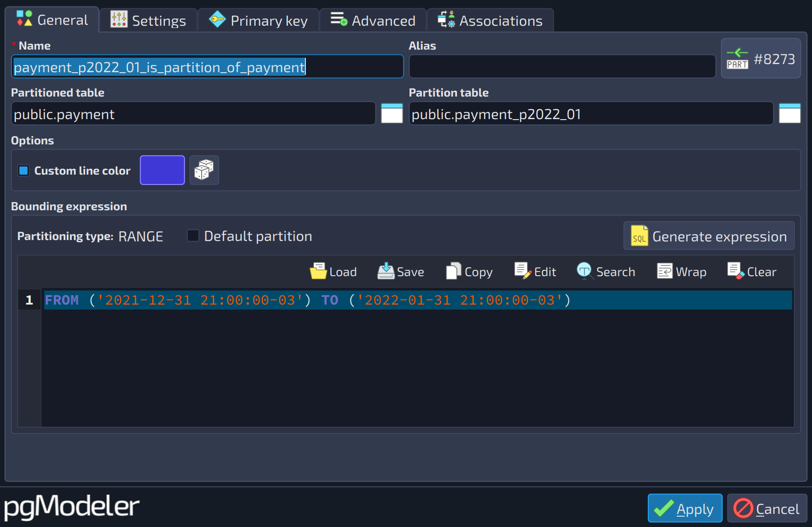812x527 pixels.
Task: Open the Settings tab
Action: coord(148,21)
